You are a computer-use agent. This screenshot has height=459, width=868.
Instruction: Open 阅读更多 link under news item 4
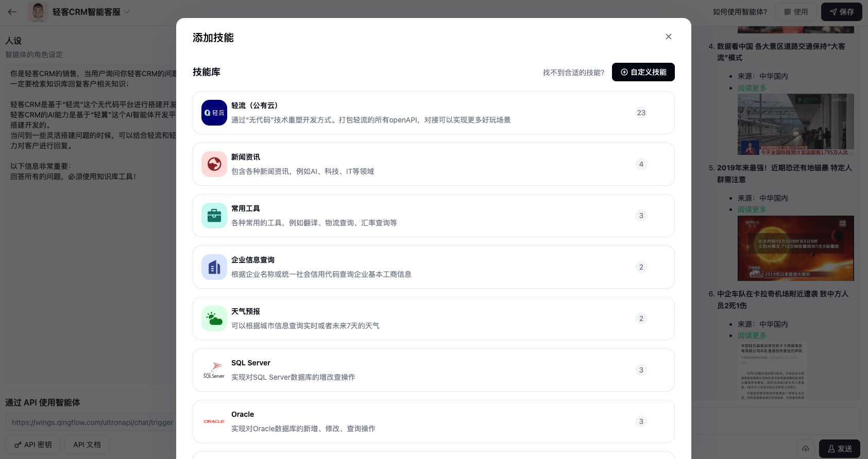pos(752,88)
